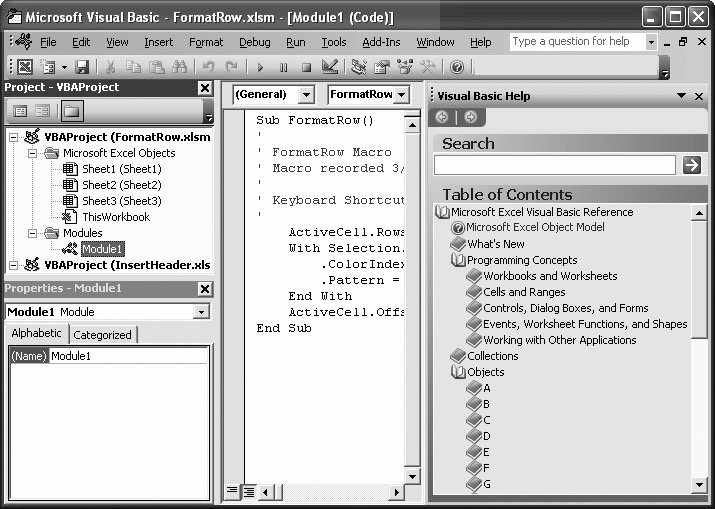Toggle Folders view in Project panel
Viewport: 715px width, 509px height.
coord(72,110)
